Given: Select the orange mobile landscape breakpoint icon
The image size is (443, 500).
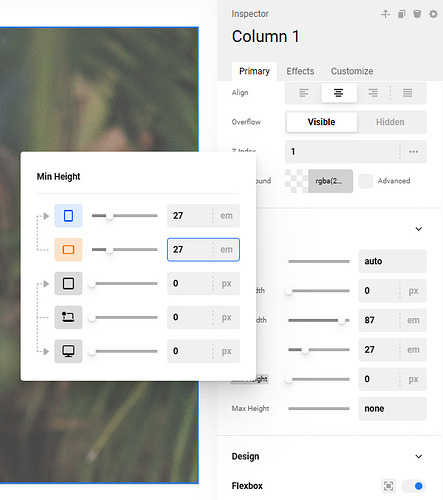Looking at the screenshot, I should 68,249.
